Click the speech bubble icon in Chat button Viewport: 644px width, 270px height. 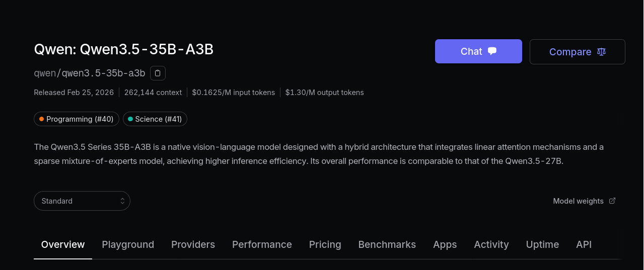(492, 51)
